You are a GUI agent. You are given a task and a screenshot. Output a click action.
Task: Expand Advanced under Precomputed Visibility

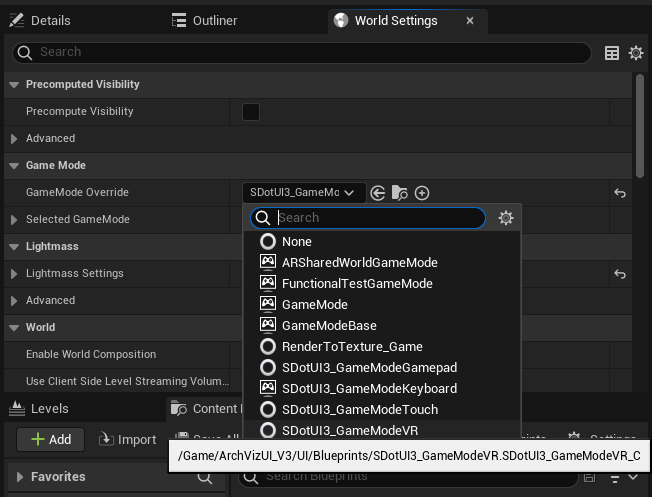pyautogui.click(x=14, y=138)
